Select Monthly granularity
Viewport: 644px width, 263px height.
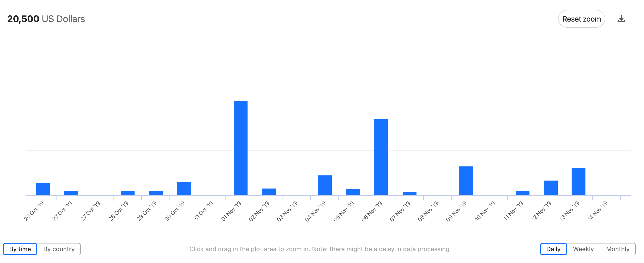click(x=618, y=249)
